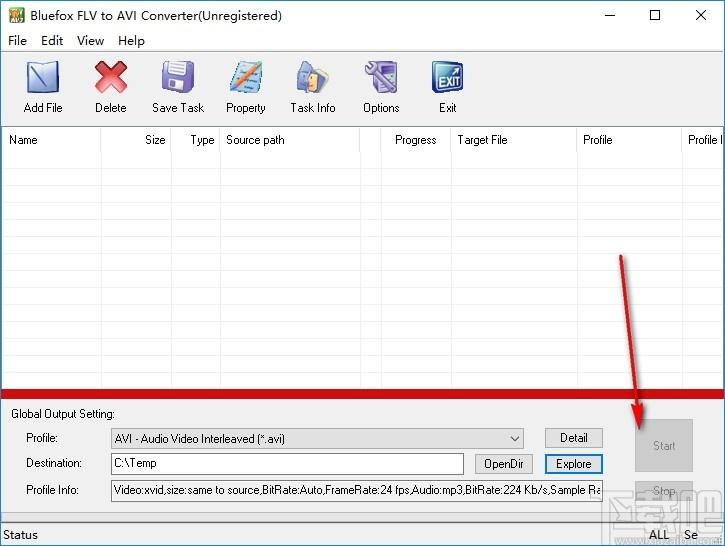This screenshot has width=725, height=546.
Task: Click the Source path column header
Action: (x=290, y=140)
